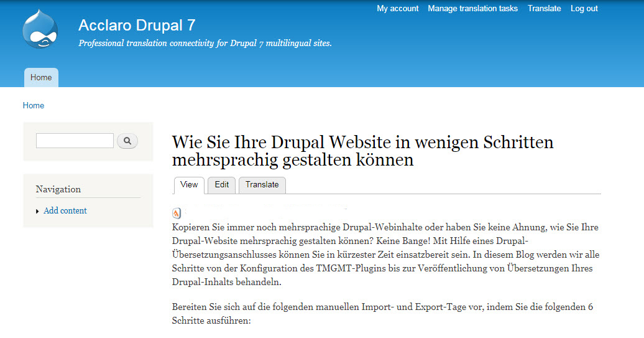Click the paragraph starting "Kopieren Sie immer"
The height and width of the screenshot is (338, 644).
(385, 255)
